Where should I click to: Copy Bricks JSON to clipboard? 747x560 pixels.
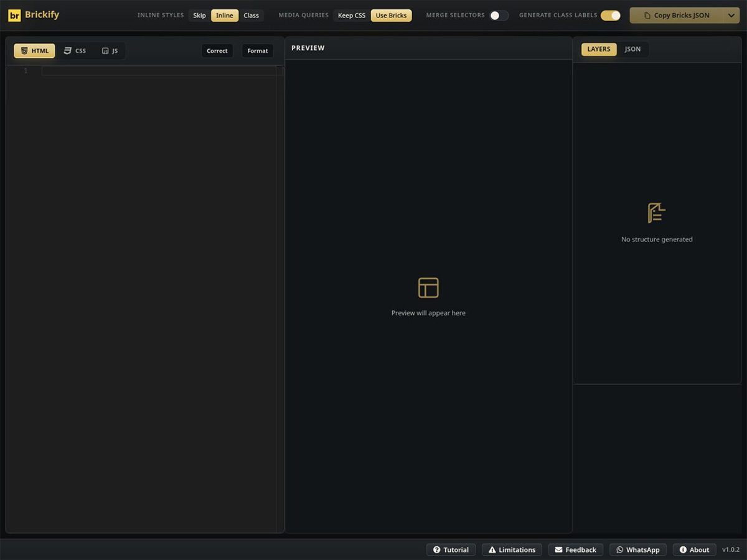[x=677, y=16]
